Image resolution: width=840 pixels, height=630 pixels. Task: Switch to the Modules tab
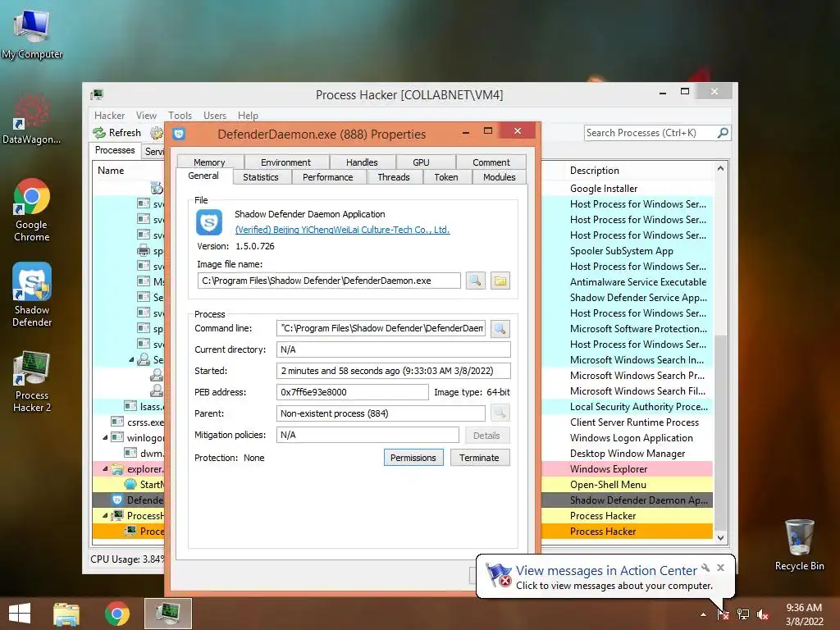pyautogui.click(x=500, y=177)
